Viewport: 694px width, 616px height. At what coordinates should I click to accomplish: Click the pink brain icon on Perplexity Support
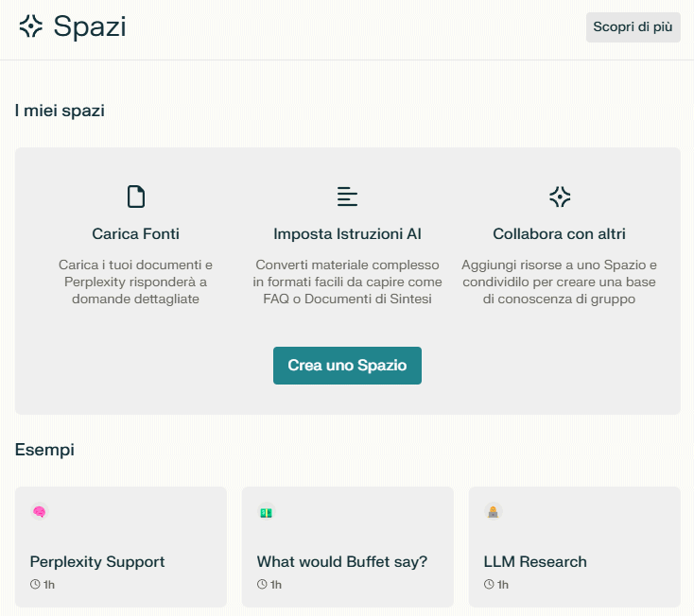point(39,512)
